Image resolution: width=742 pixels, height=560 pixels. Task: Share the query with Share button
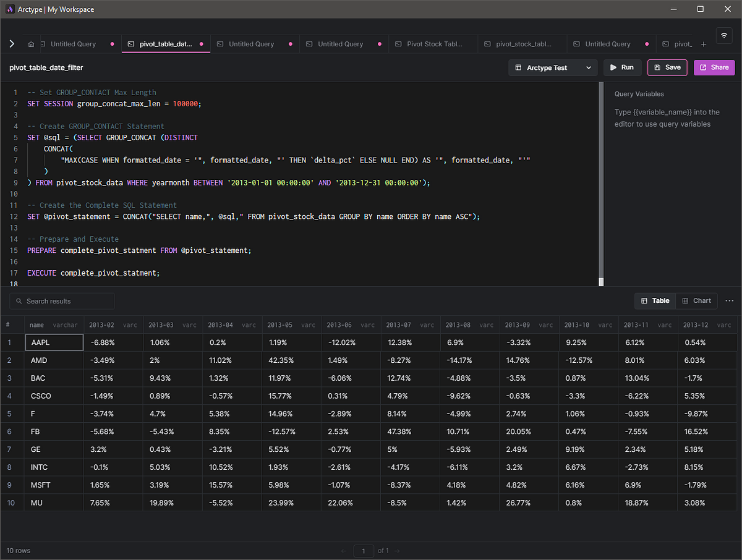714,67
